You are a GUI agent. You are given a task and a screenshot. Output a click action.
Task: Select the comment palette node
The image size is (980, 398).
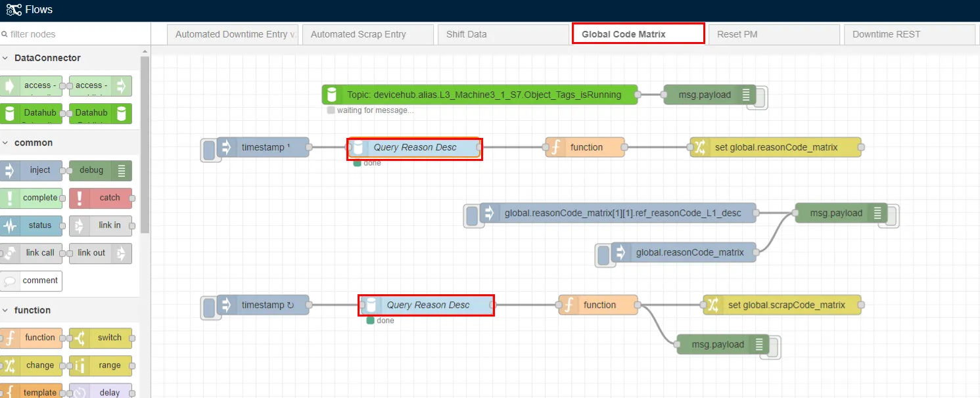(x=31, y=280)
